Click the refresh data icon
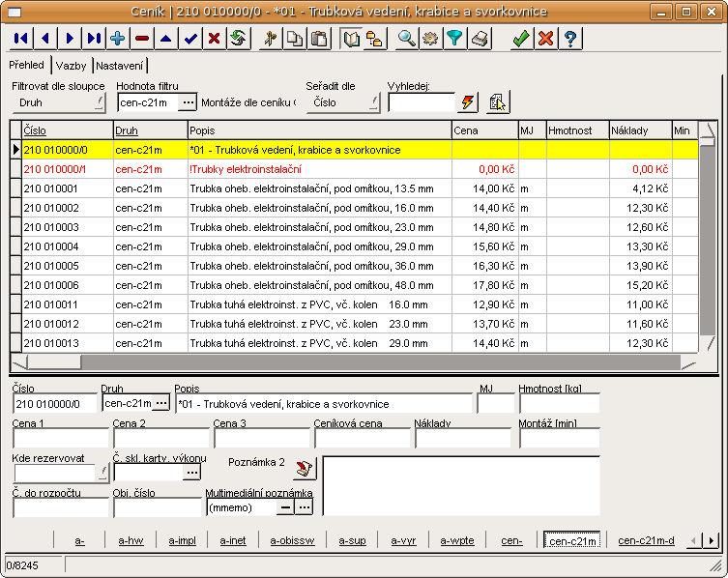The width and height of the screenshot is (728, 578). (238, 39)
